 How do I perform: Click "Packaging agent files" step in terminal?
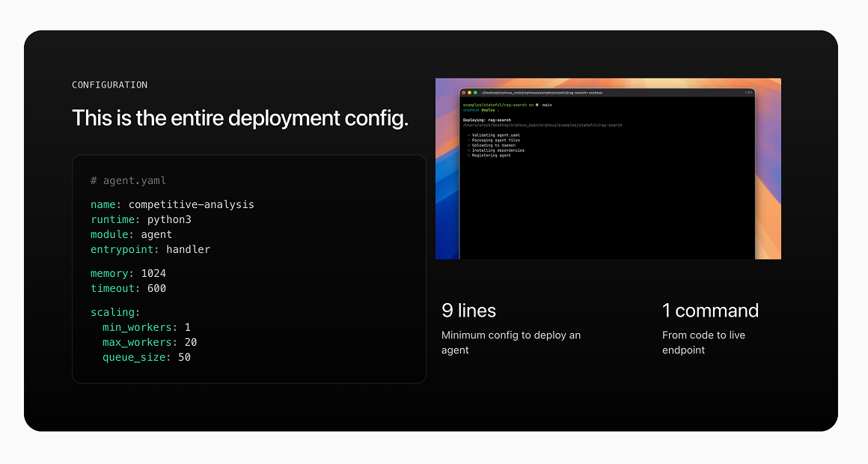pos(494,140)
